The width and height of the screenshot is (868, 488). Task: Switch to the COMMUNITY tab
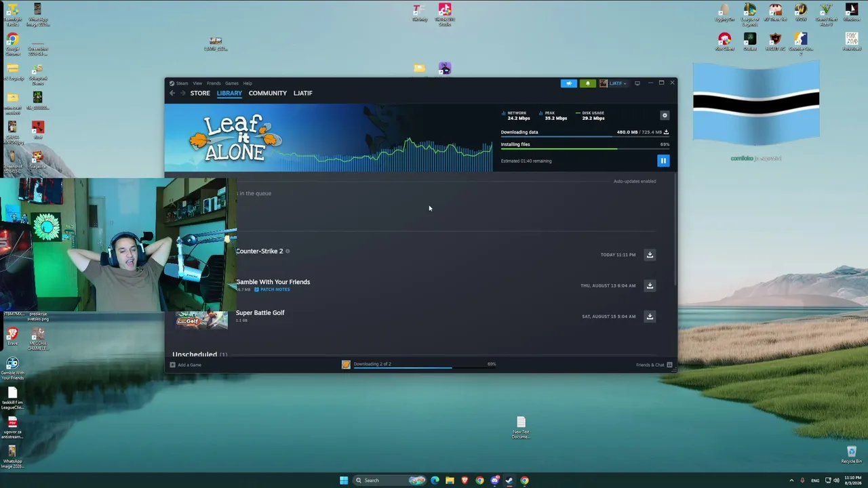[268, 93]
